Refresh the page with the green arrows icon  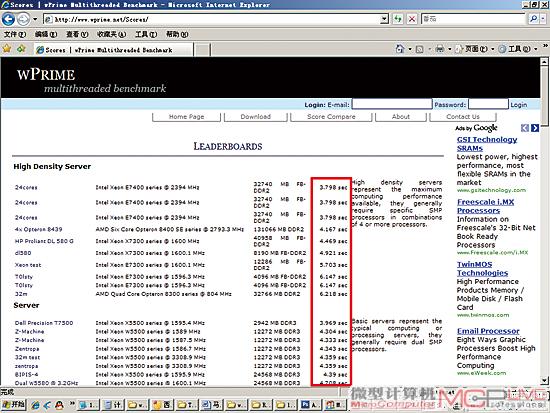397,19
